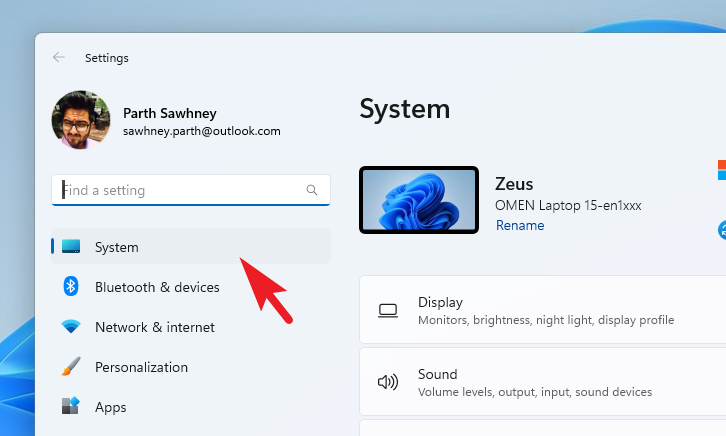Click the device name Zeus

click(514, 184)
